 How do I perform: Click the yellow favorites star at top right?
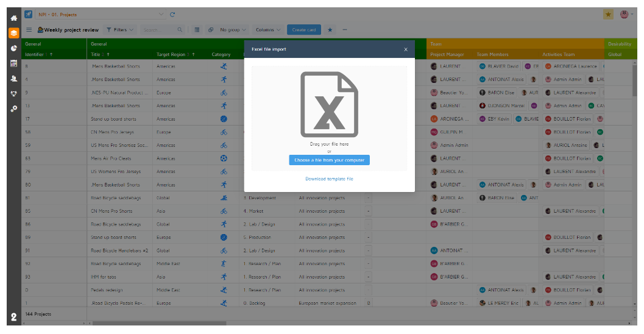608,15
